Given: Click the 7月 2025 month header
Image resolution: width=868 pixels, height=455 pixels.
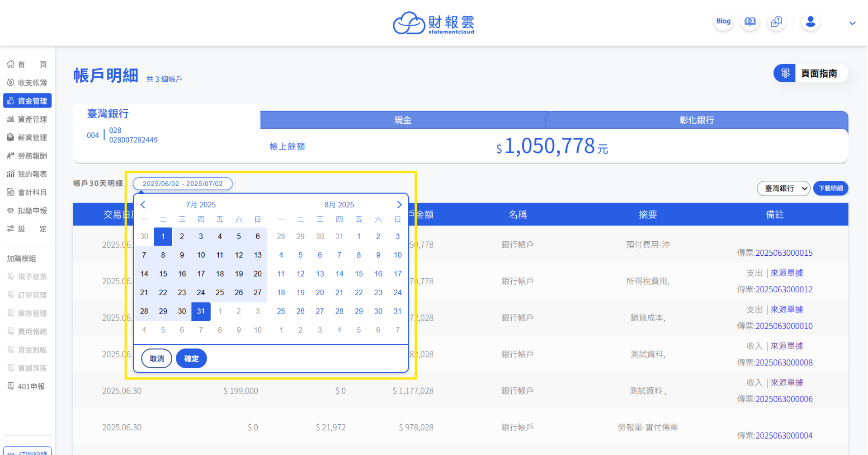Looking at the screenshot, I should pyautogui.click(x=201, y=205).
